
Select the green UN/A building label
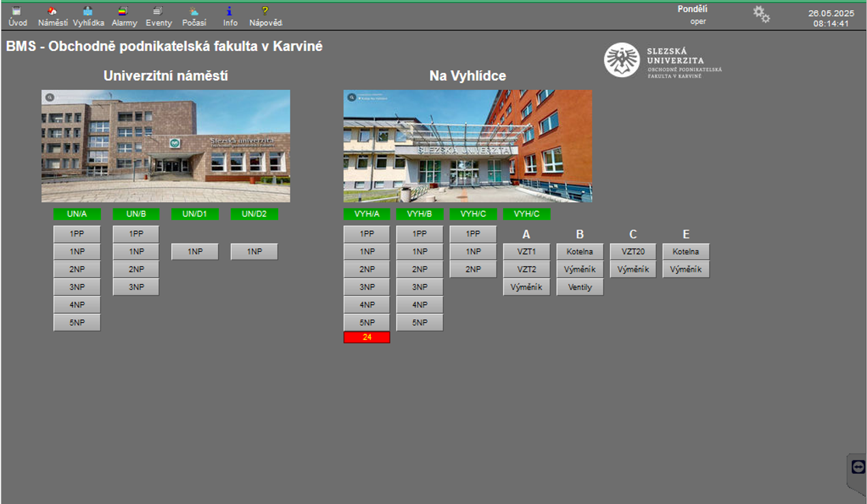77,214
